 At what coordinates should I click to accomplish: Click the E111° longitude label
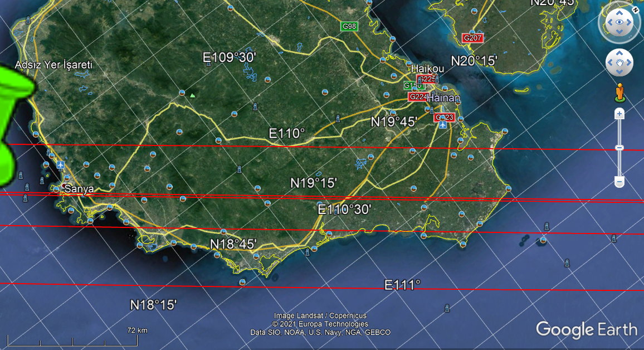402,285
